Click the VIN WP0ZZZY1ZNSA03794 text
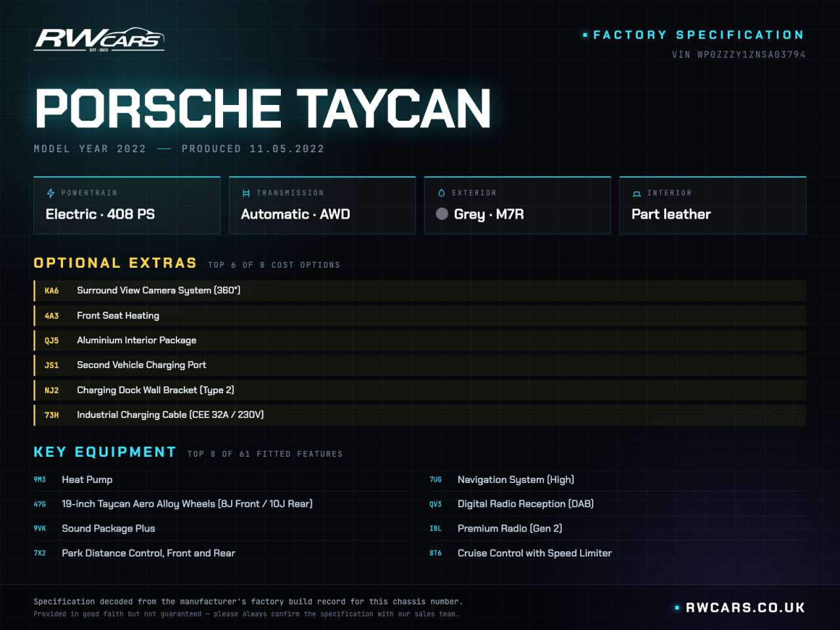 (739, 54)
